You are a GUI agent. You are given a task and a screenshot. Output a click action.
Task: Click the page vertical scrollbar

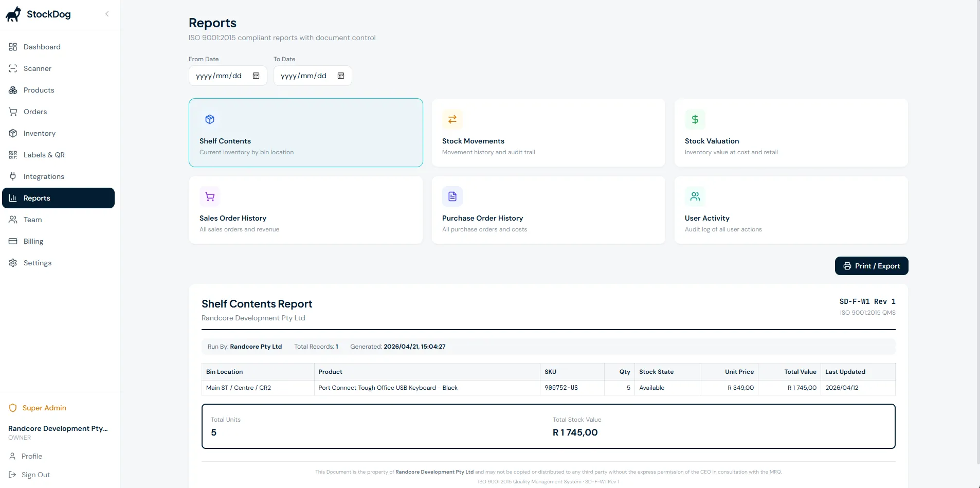pos(978,231)
